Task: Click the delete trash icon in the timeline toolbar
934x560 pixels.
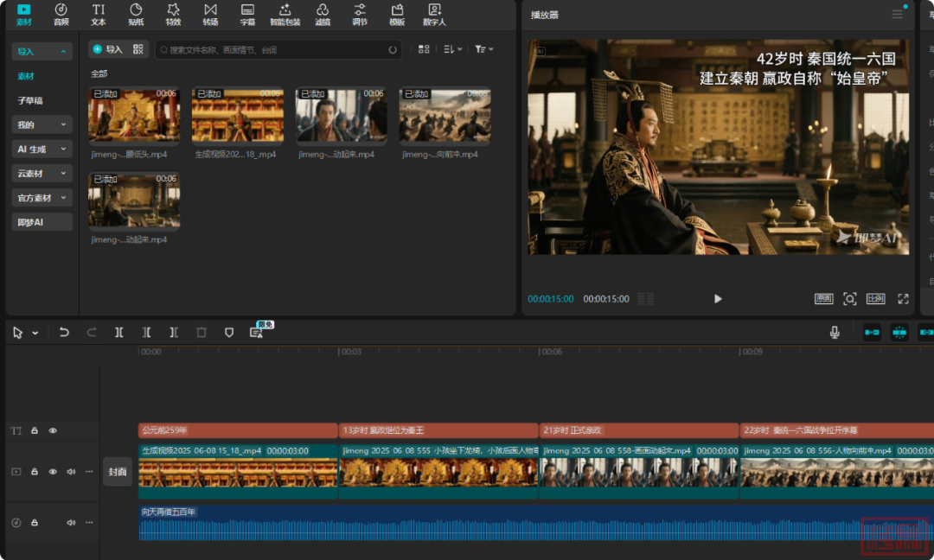Action: click(x=202, y=332)
